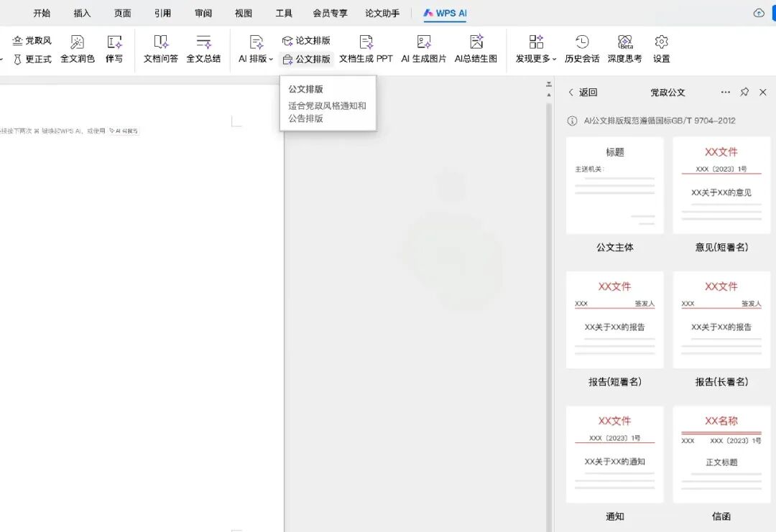
Task: Open the 会员专享 tab
Action: (330, 14)
